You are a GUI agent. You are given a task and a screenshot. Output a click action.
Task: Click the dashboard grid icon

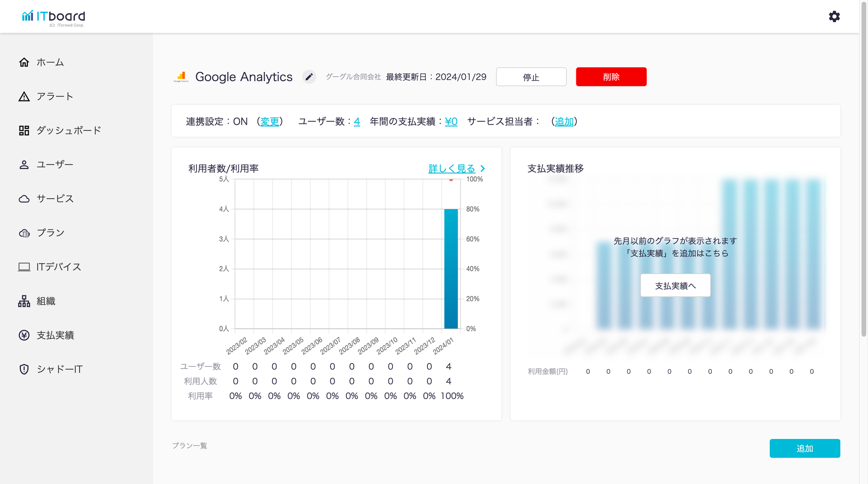click(x=24, y=131)
